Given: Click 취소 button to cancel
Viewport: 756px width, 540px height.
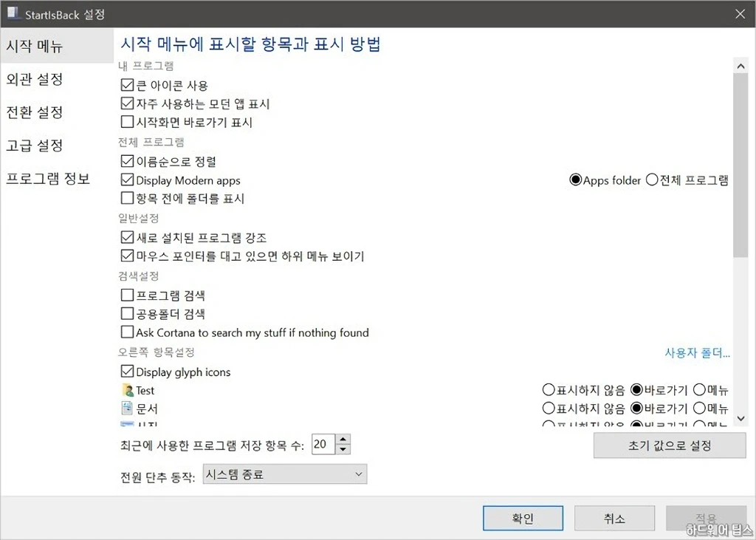Looking at the screenshot, I should point(615,519).
